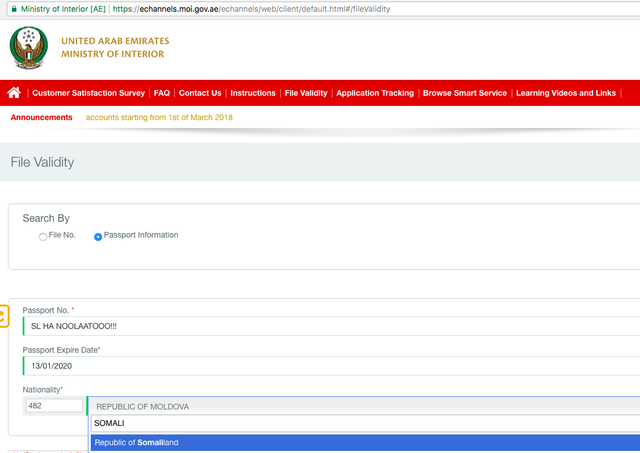Open the FAQ page
This screenshot has width=640, height=453.
click(162, 93)
